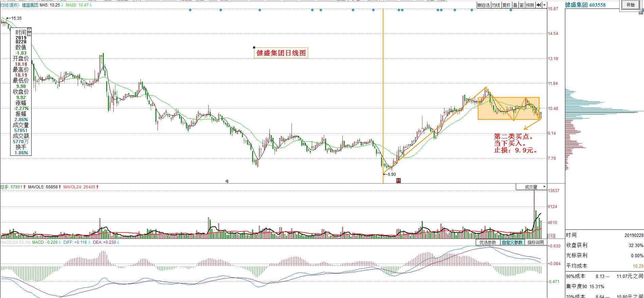
Task: Click the MACD(24,52,18) parameter label
Action: 16,242
